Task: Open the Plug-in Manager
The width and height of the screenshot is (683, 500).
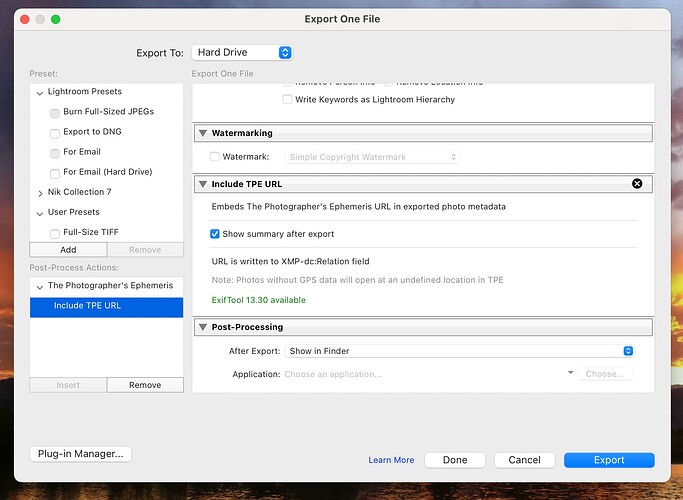Action: 81,454
